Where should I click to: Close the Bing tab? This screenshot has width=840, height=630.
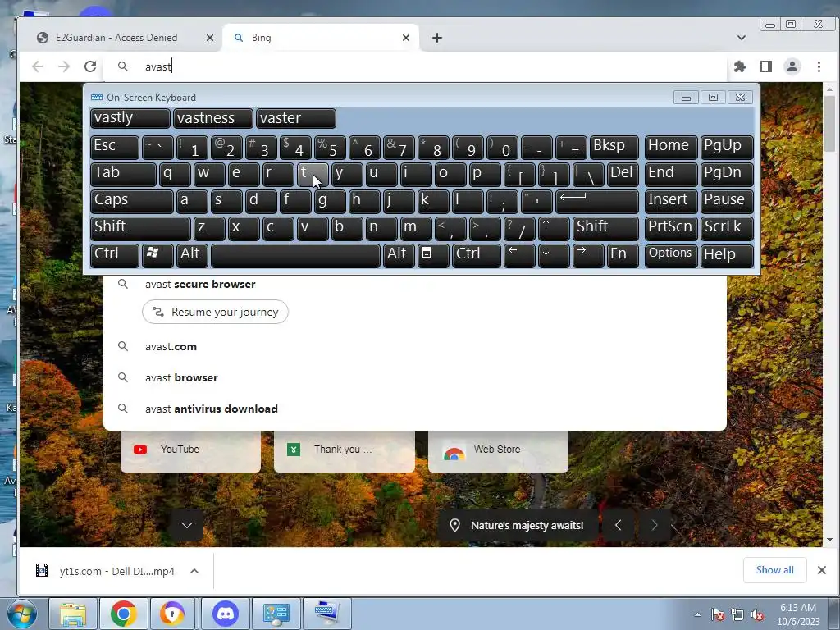tap(405, 38)
